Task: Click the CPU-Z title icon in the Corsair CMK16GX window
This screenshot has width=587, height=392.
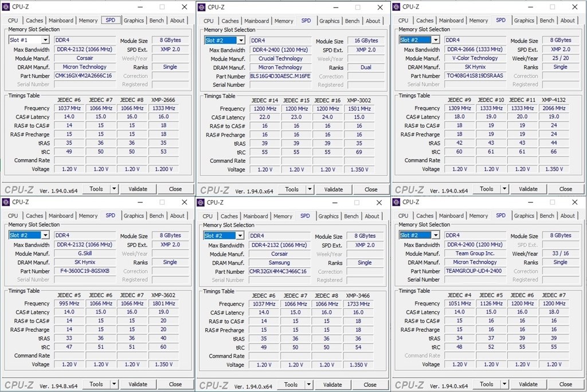Action: pos(6,7)
